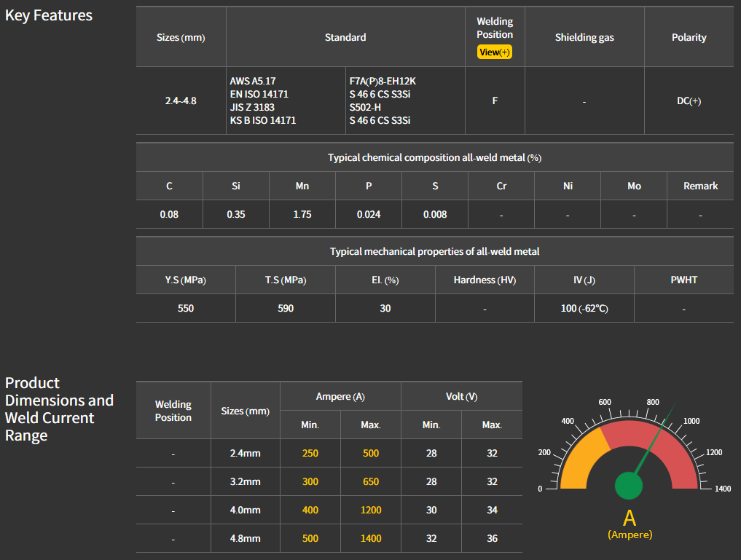This screenshot has width=741, height=560.
Task: Click the Y.S (MPa) column header
Action: click(x=185, y=280)
